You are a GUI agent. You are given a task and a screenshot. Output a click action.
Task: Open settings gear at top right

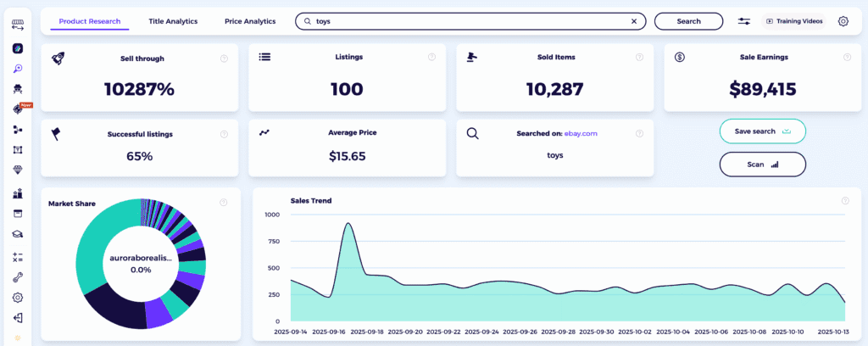[843, 21]
